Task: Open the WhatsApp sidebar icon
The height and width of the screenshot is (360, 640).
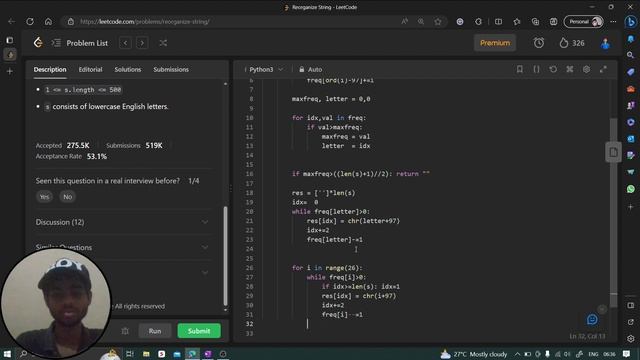Action: pos(631,189)
